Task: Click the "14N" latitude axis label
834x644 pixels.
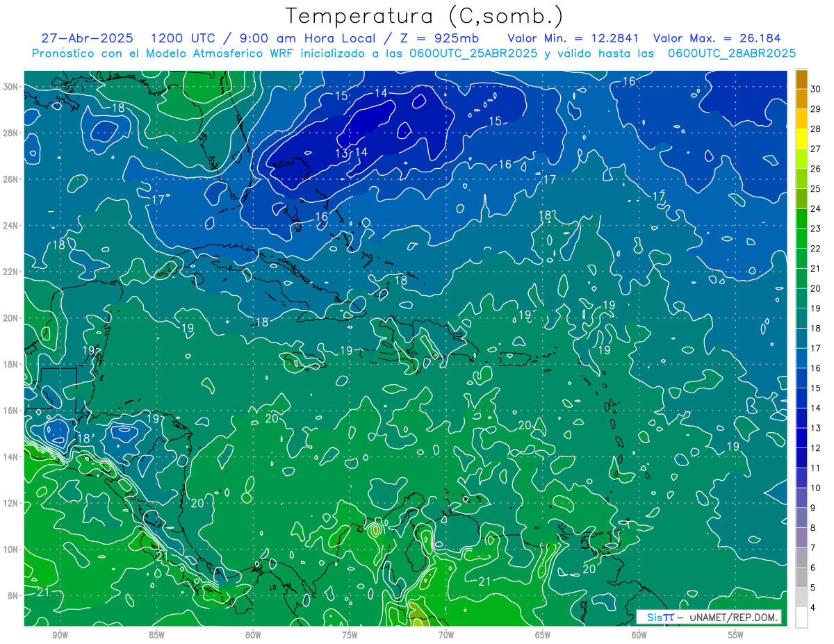Action: pos(11,456)
